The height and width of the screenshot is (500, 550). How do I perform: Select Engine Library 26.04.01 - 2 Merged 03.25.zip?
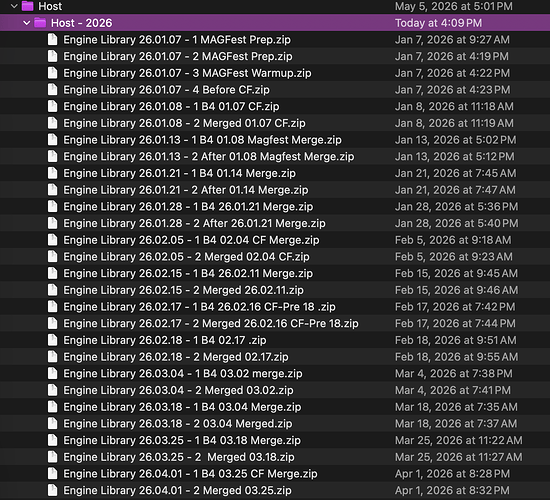coord(177,490)
